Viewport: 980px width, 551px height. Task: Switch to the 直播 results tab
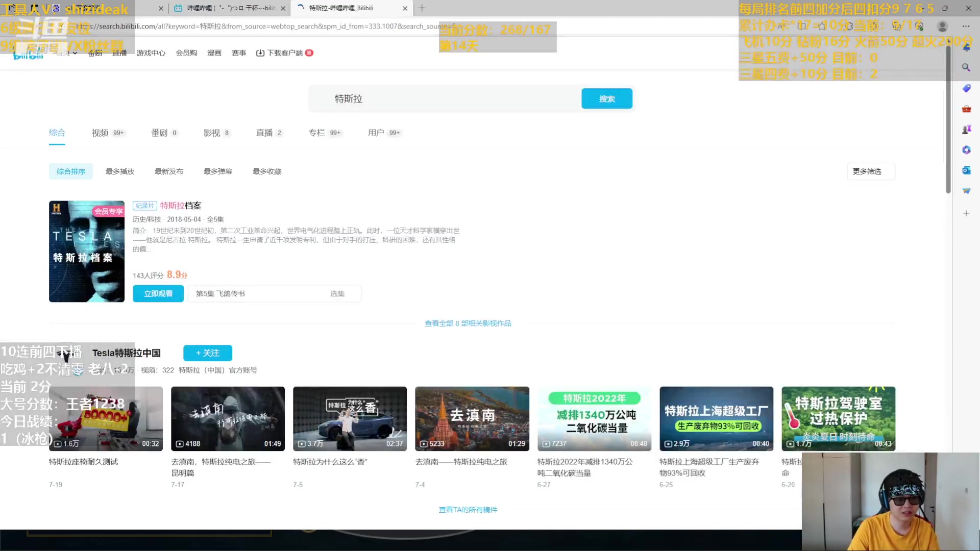(269, 133)
